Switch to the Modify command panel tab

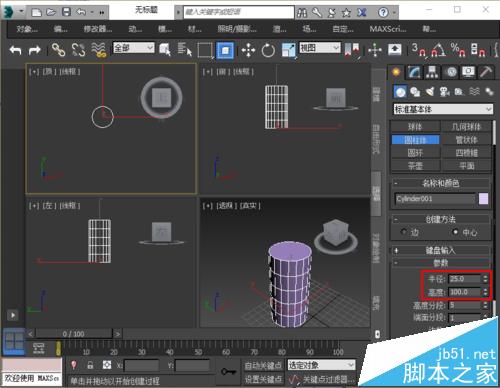coord(414,72)
